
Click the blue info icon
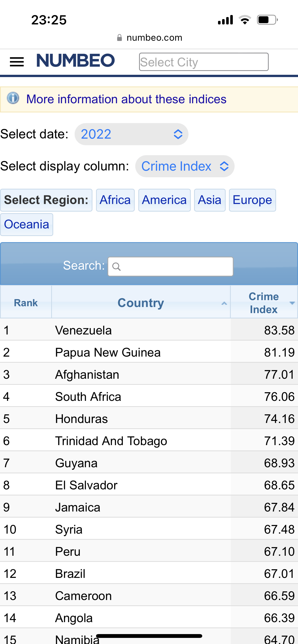(13, 98)
